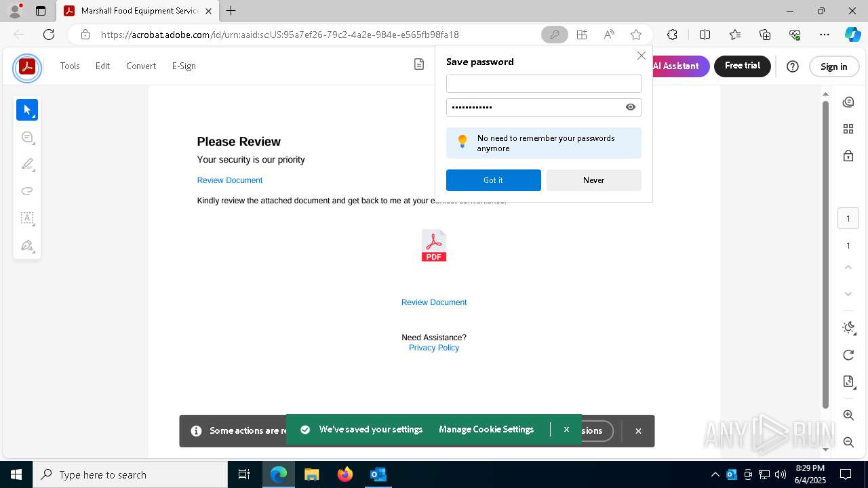The width and height of the screenshot is (868, 488).
Task: Show hidden system tray icons
Action: (x=715, y=474)
